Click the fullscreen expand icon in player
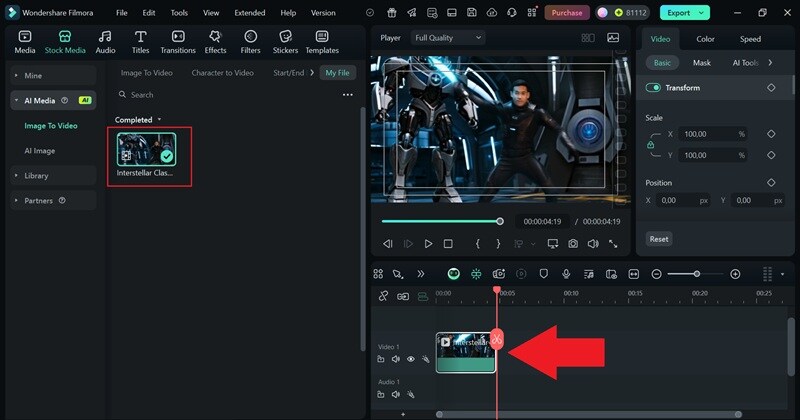Viewport: 800px width, 420px height. [x=613, y=244]
